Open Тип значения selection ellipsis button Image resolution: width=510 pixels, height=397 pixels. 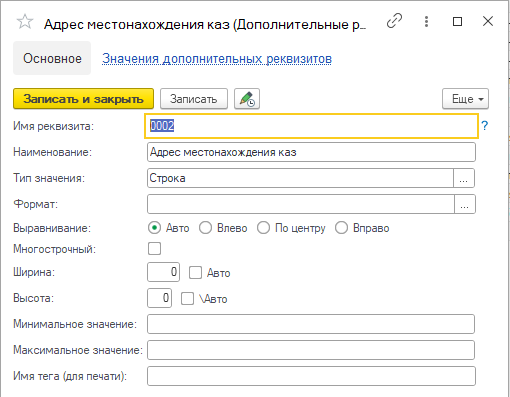point(464,178)
